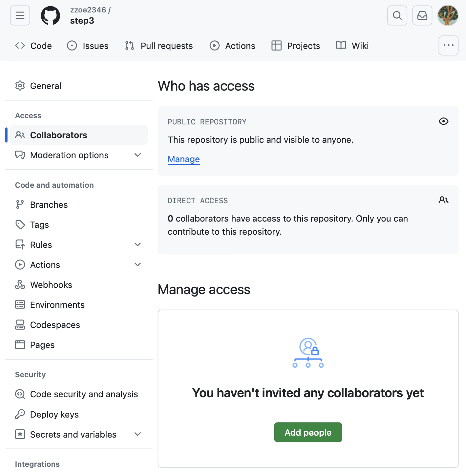Expand the Rules submenu chevron

click(138, 245)
